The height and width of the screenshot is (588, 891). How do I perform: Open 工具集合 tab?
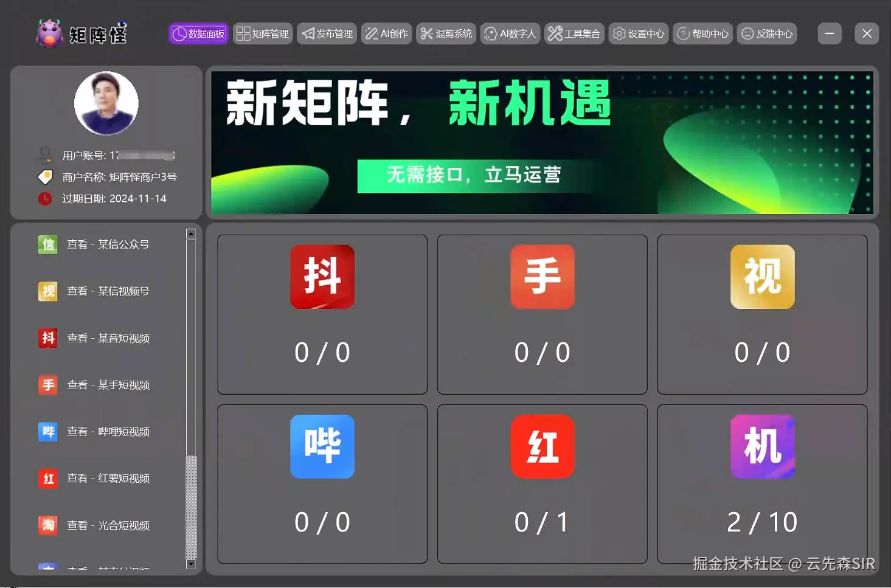[575, 33]
